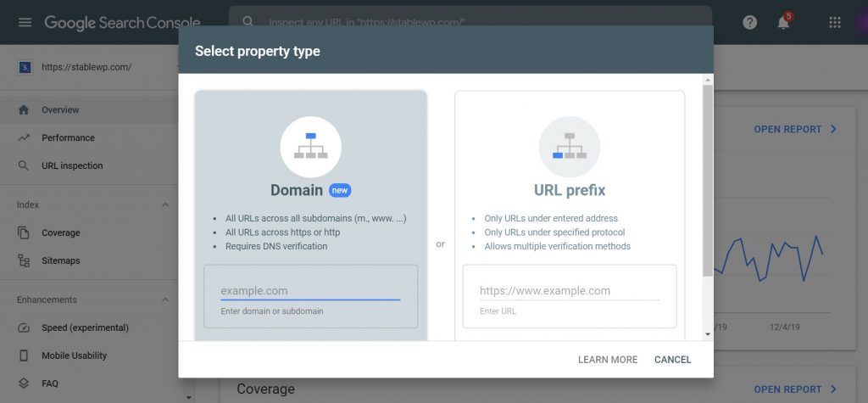Click the URL inspection magnifier icon
868x403 pixels.
(x=23, y=165)
